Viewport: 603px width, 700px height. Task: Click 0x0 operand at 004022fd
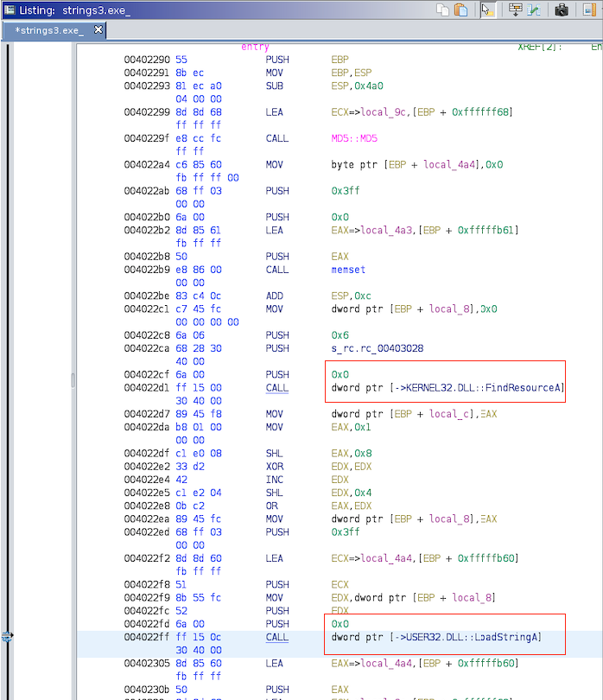[340, 624]
